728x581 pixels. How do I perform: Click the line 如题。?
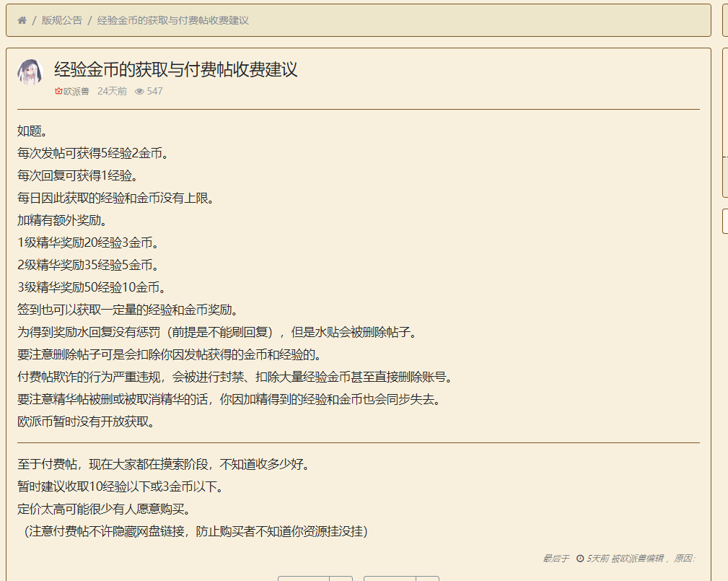32,131
